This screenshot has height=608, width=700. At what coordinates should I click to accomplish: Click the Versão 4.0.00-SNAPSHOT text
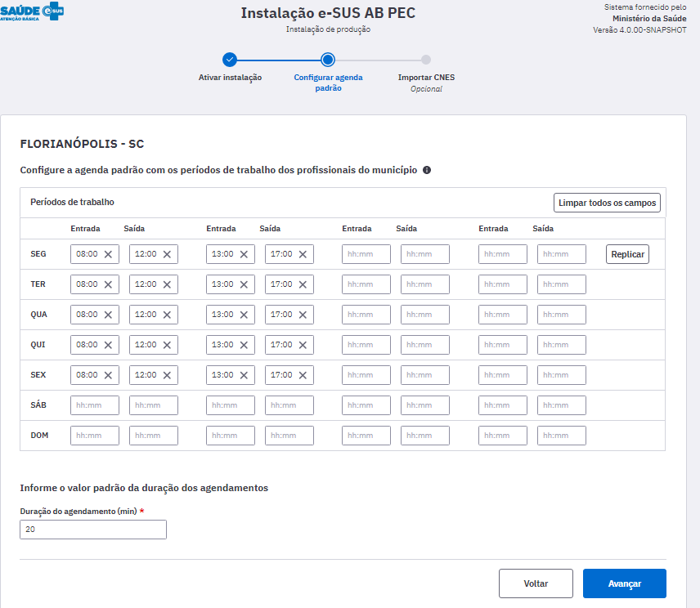coord(639,30)
